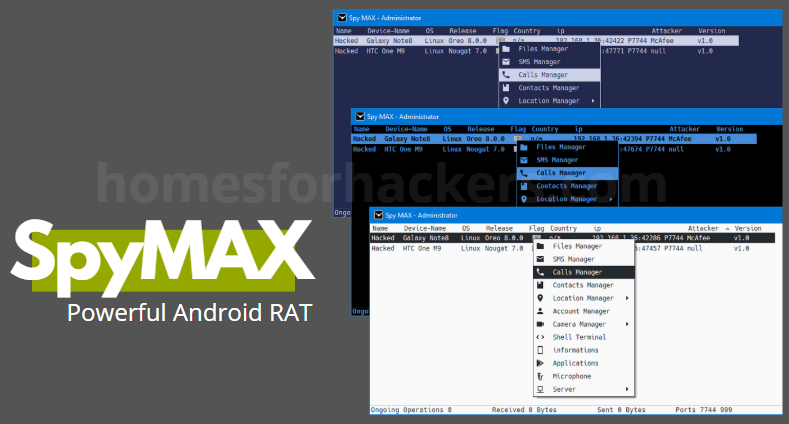
Task: Click 'v1.0' version cell of HTC row, black-theme window
Action: tap(723, 149)
